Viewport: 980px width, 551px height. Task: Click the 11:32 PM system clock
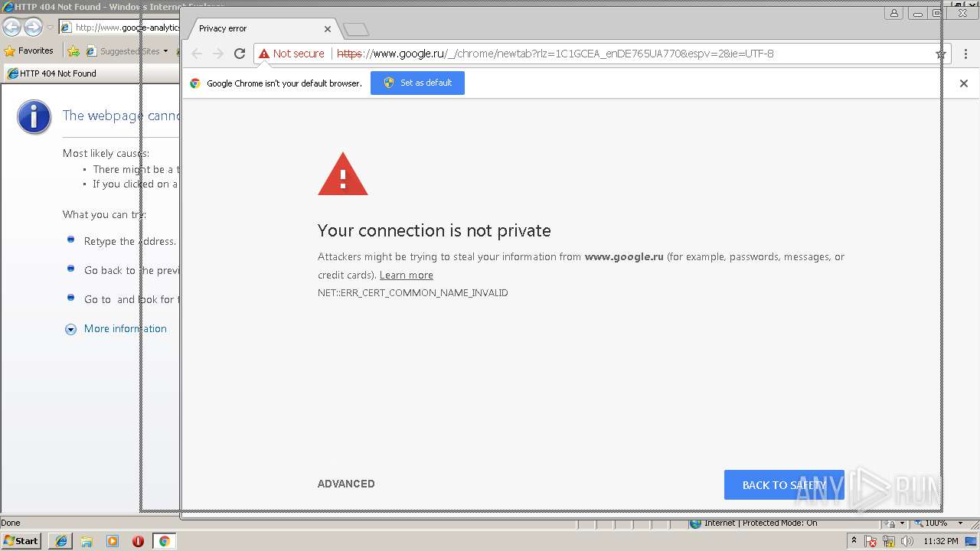pyautogui.click(x=941, y=541)
